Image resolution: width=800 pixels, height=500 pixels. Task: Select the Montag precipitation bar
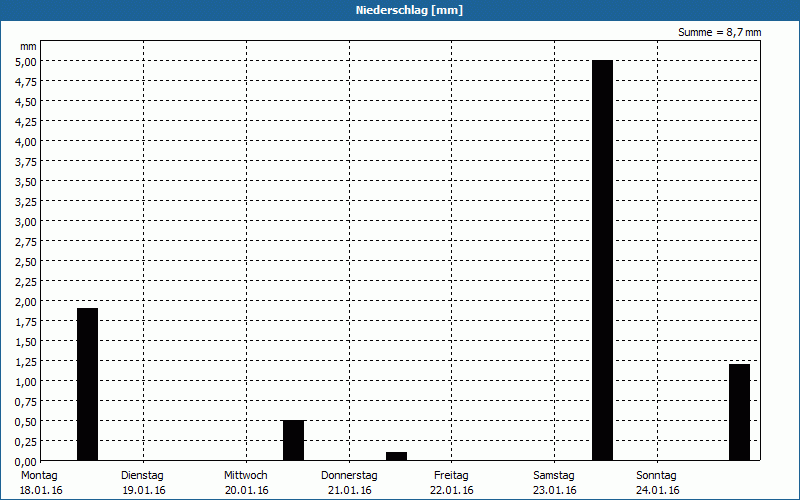coord(87,384)
